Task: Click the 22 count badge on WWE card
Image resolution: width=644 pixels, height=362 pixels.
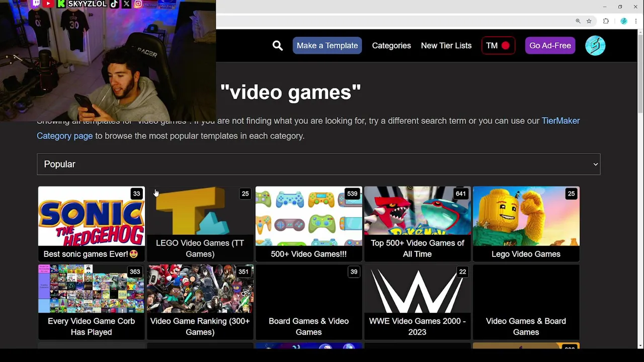Action: click(x=462, y=272)
